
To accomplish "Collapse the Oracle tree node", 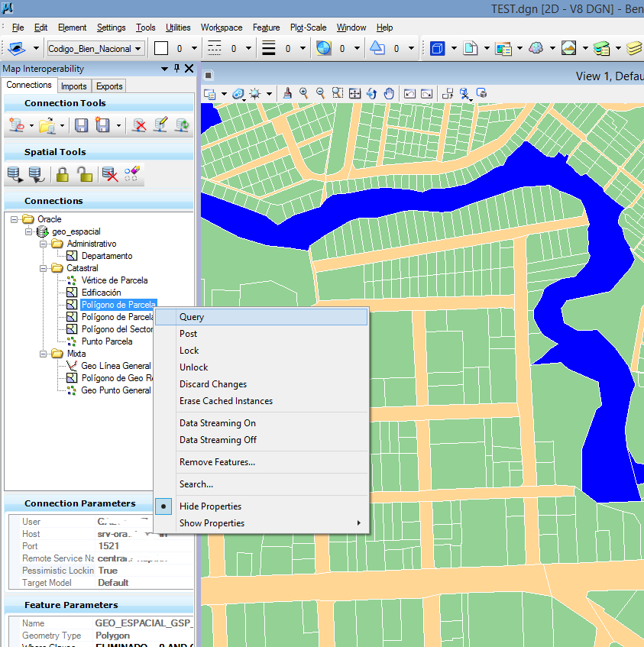I will tap(14, 219).
